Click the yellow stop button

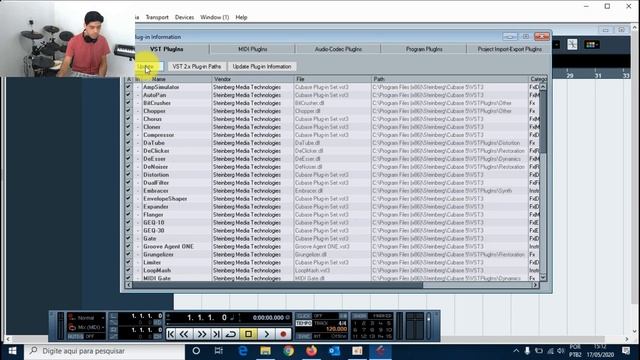[248, 334]
